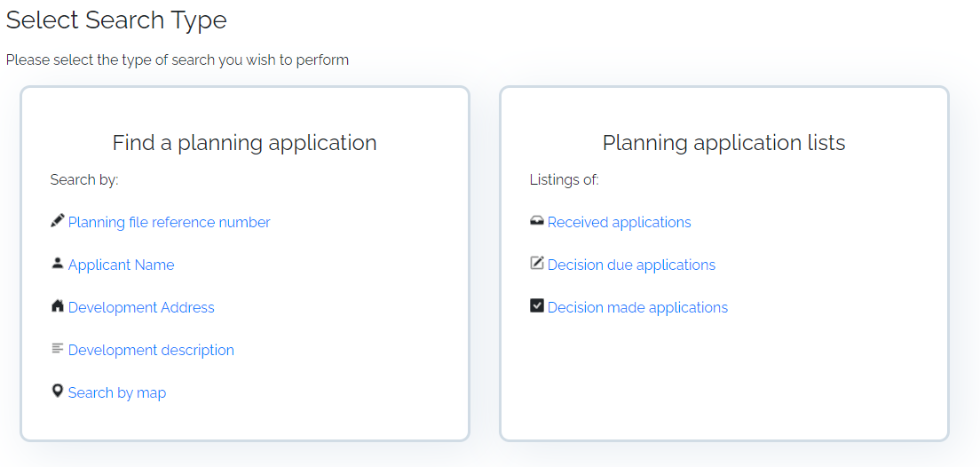Click the Find a planning application heading
Viewport: 980px width, 467px height.
pyautogui.click(x=244, y=143)
